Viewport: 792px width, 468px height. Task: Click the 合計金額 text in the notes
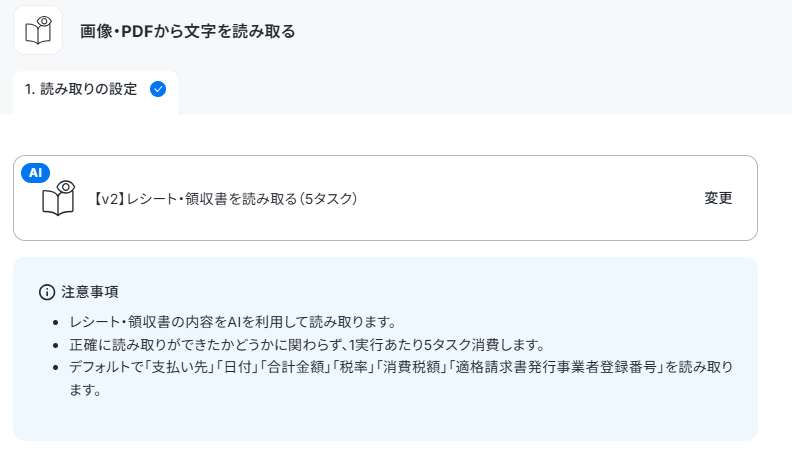295,368
